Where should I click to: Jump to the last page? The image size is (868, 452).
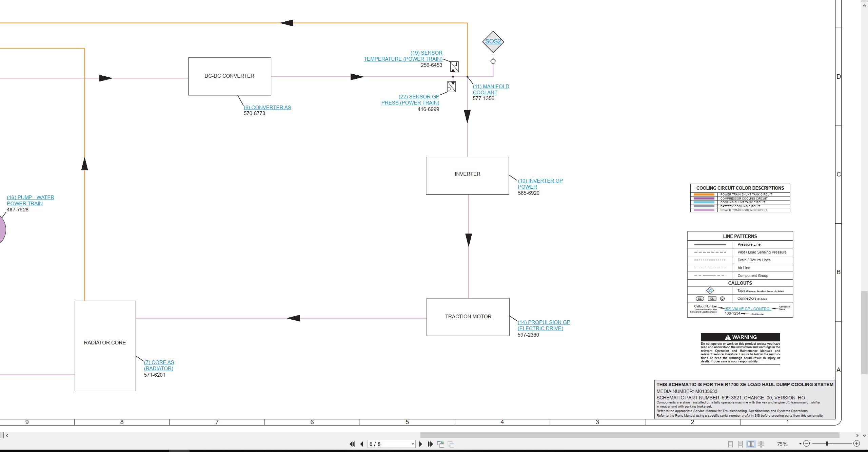coord(431,444)
